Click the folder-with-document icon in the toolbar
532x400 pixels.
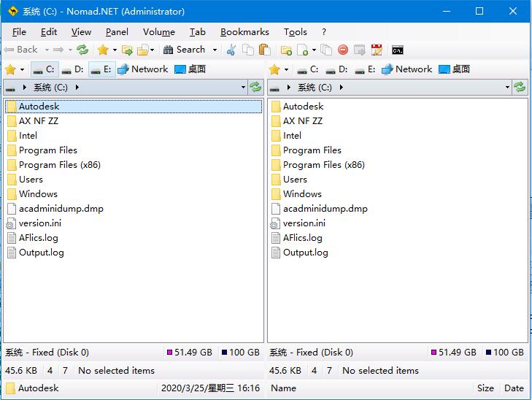point(143,50)
